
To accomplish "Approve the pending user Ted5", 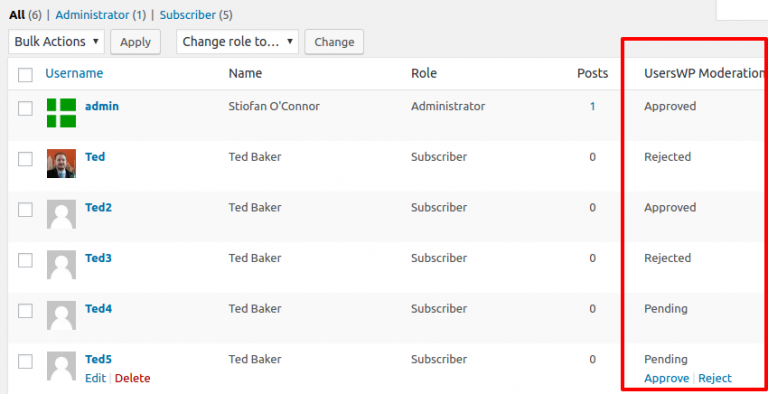I will click(667, 378).
